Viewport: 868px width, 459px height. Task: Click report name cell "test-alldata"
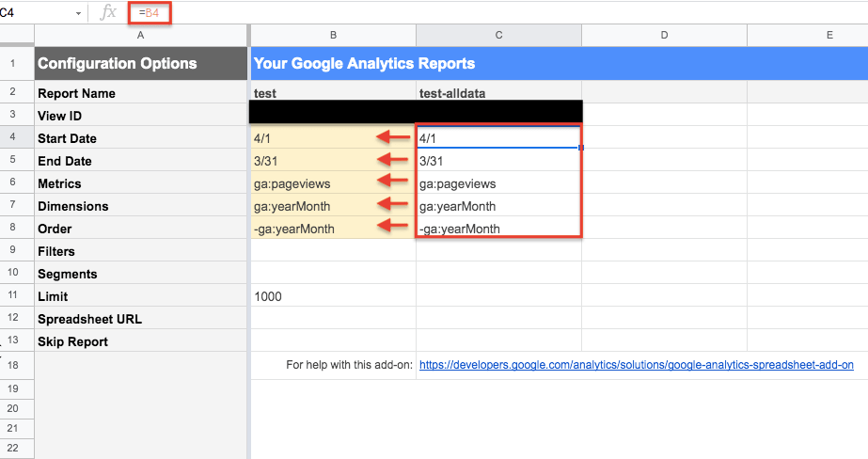tap(498, 92)
